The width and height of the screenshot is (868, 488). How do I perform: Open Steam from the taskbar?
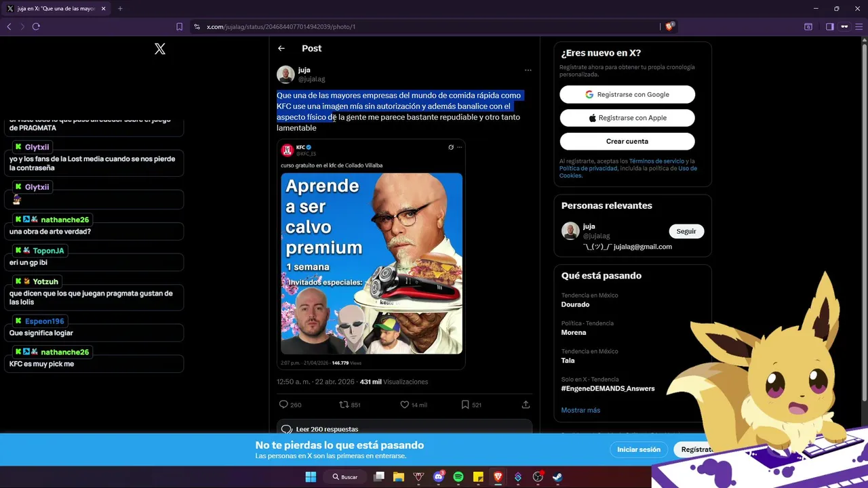pyautogui.click(x=557, y=477)
